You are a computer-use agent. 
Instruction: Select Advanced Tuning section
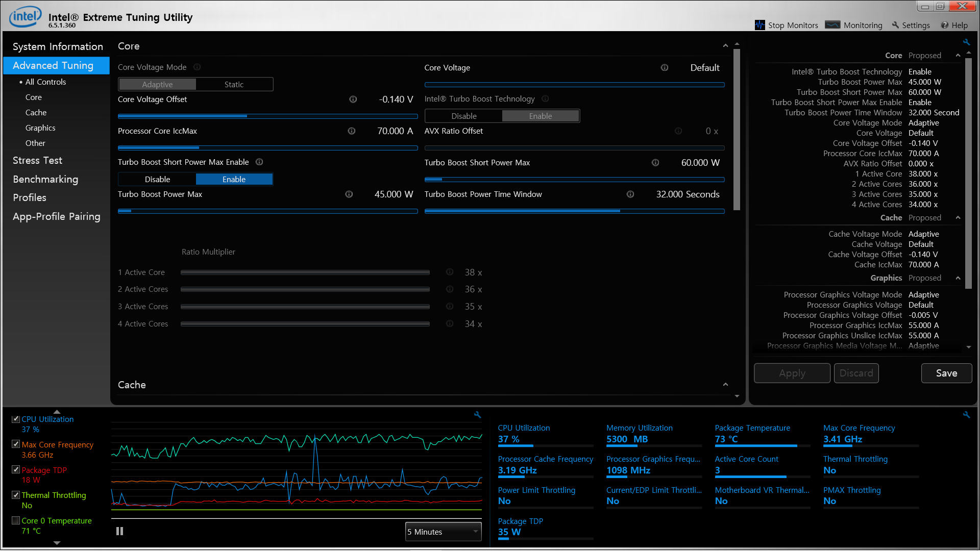(56, 65)
